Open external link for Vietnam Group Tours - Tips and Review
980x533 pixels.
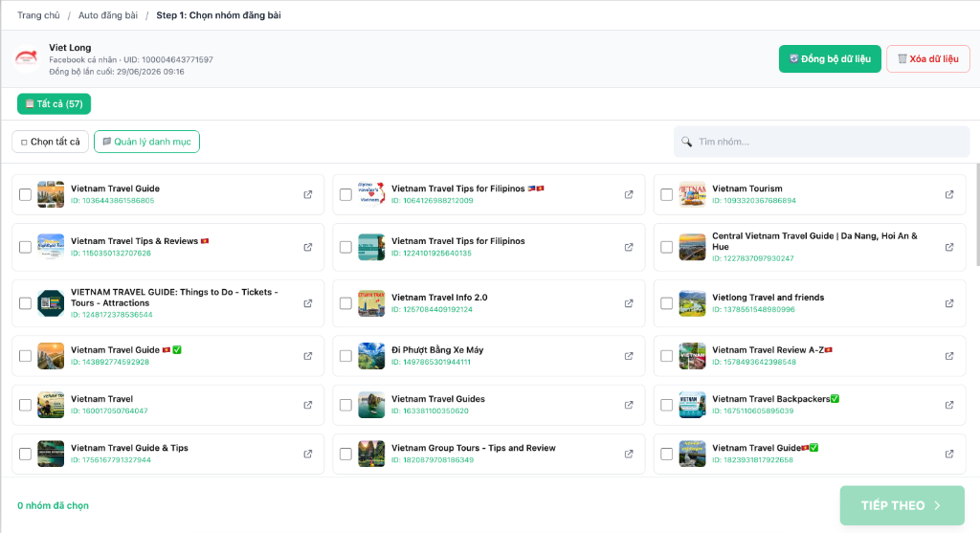pyautogui.click(x=629, y=454)
